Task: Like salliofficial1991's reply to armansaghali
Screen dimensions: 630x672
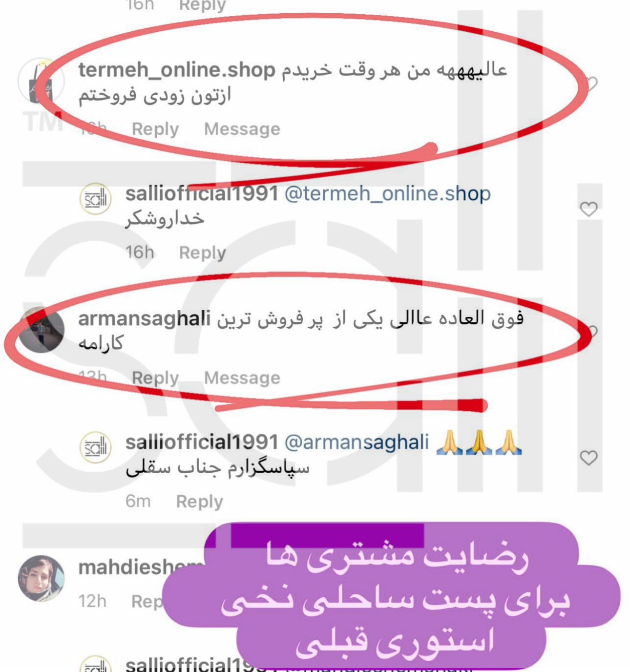Action: (588, 458)
